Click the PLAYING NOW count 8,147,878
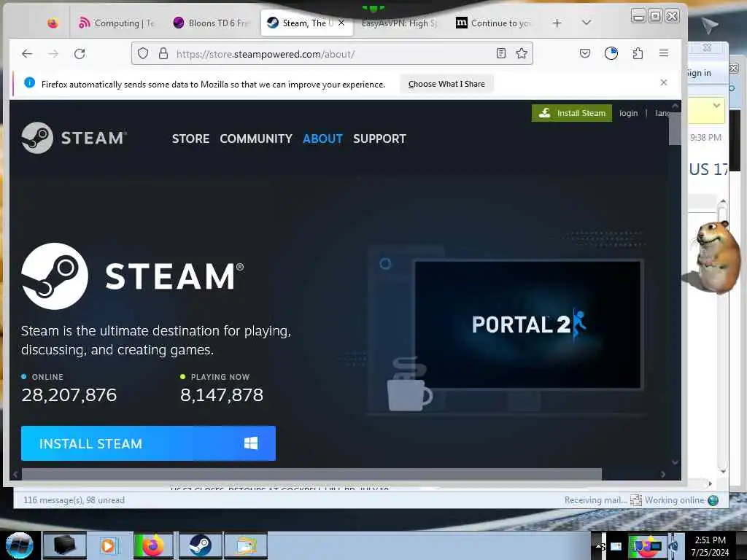747x560 pixels. (x=222, y=394)
